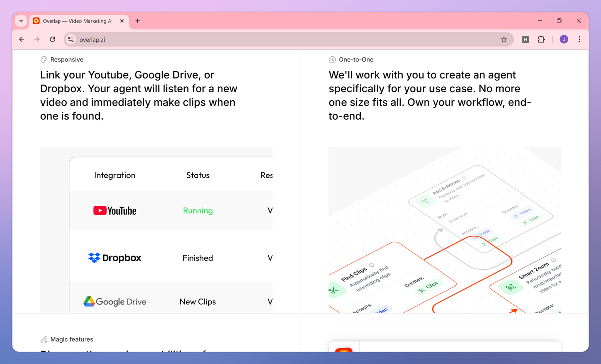The height and width of the screenshot is (364, 601).
Task: Click the Integration column header
Action: tap(115, 175)
